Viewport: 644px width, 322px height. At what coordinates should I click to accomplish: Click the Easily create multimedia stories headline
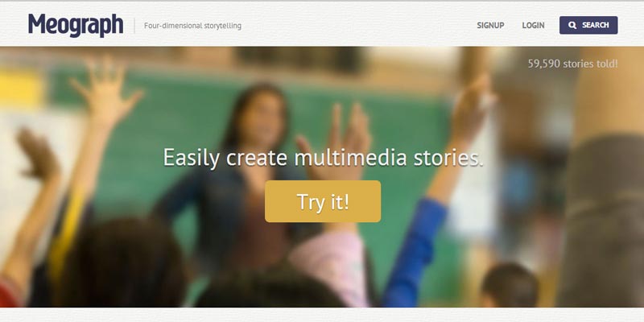[x=324, y=157]
